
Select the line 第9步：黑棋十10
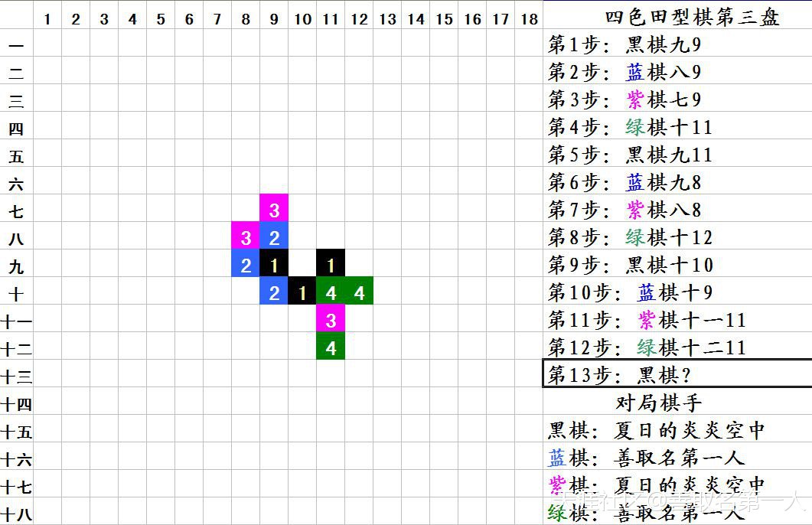tap(630, 265)
